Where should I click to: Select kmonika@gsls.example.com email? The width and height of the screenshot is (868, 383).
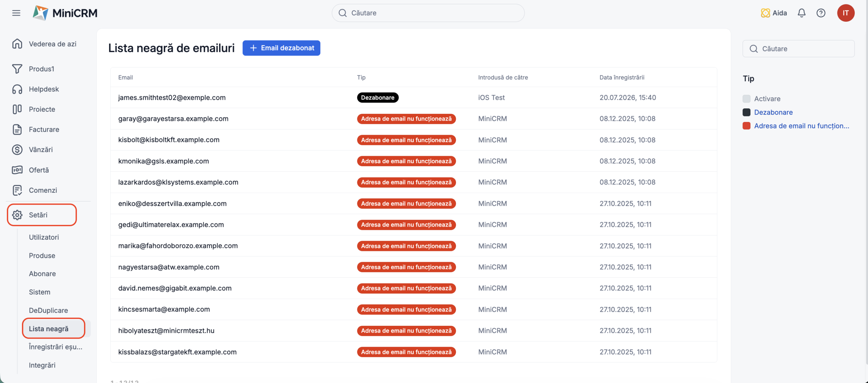click(163, 161)
